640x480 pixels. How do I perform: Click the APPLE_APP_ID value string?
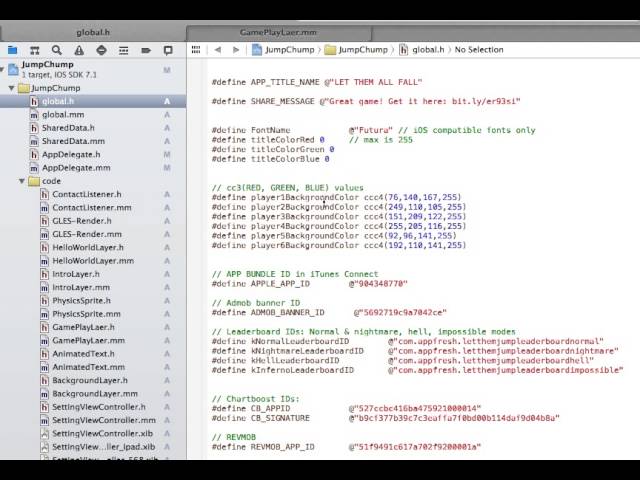pos(378,284)
